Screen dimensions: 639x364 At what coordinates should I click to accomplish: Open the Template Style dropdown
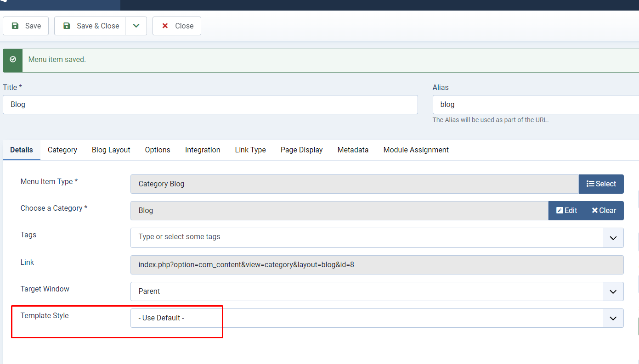point(613,318)
